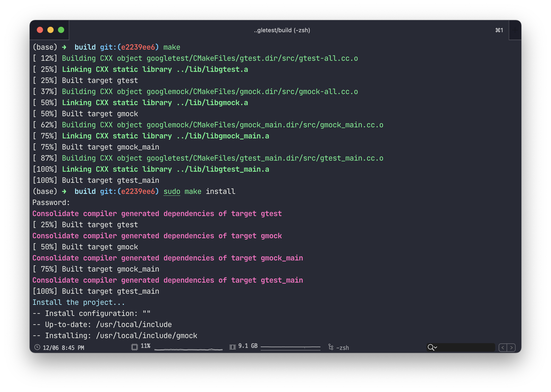
Task: Click the e2239ee6 commit hash in last prompt
Action: coord(138,191)
